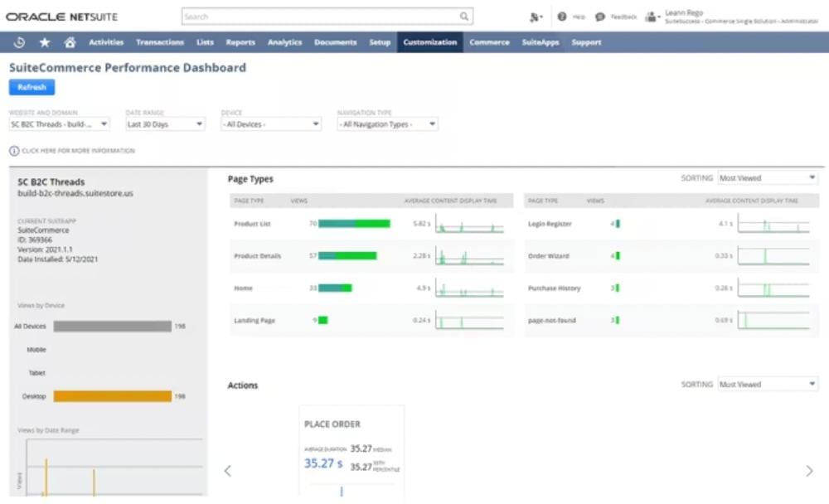Click the Oracle NetSuite logo

tap(61, 17)
